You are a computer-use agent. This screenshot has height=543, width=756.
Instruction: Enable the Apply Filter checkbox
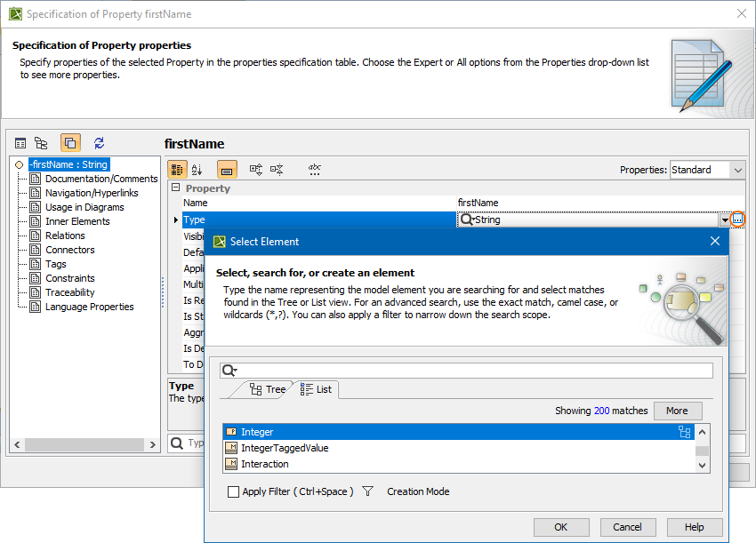(233, 491)
